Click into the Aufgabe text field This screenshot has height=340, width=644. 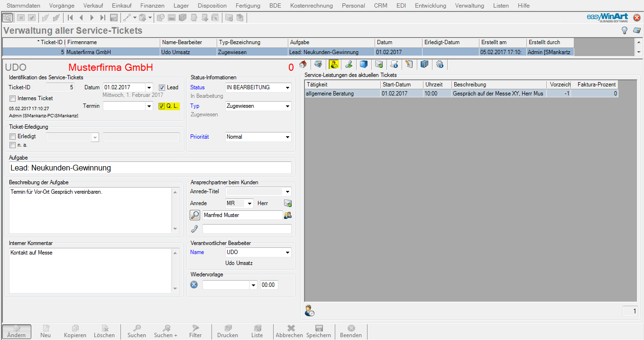coord(150,168)
